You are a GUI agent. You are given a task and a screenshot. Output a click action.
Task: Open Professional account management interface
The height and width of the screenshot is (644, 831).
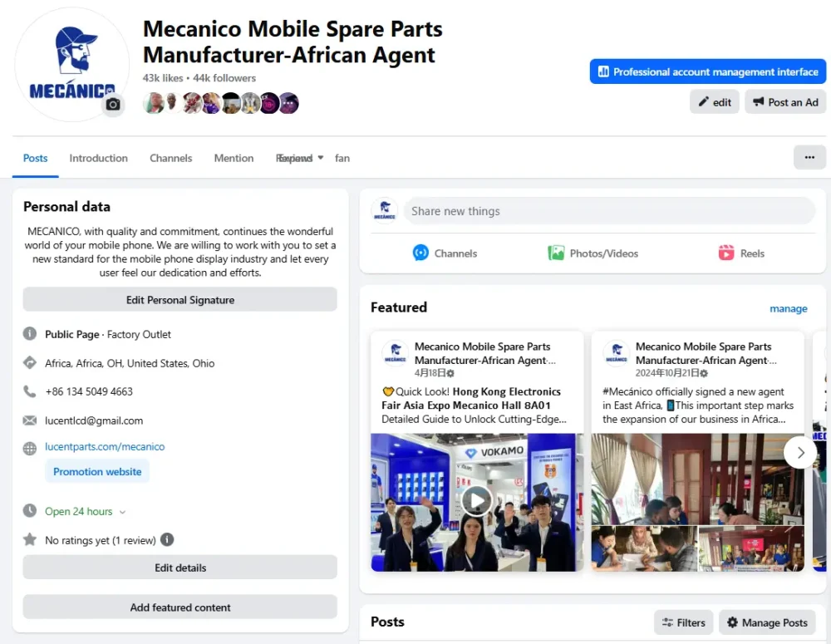(x=707, y=71)
